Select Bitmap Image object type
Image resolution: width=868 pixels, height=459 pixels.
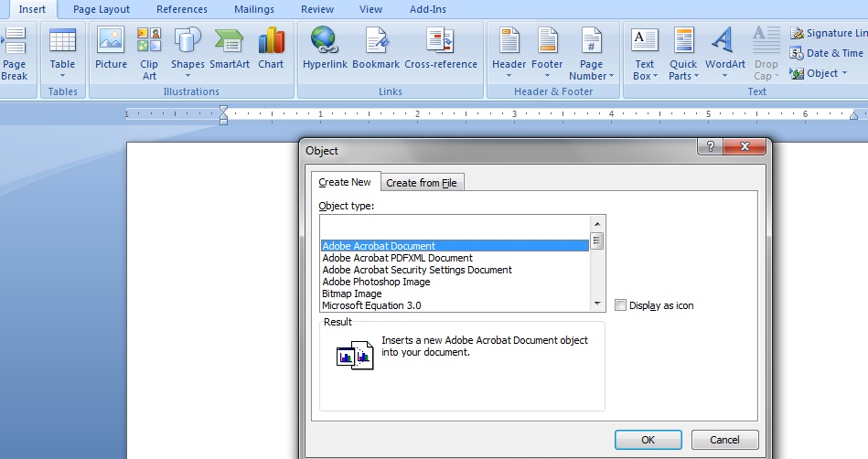[x=455, y=294]
